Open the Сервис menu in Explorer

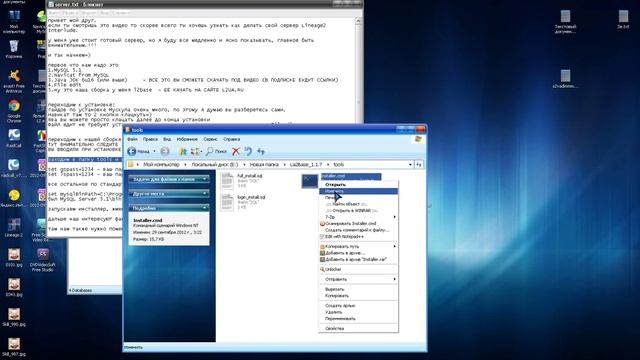coord(210,139)
